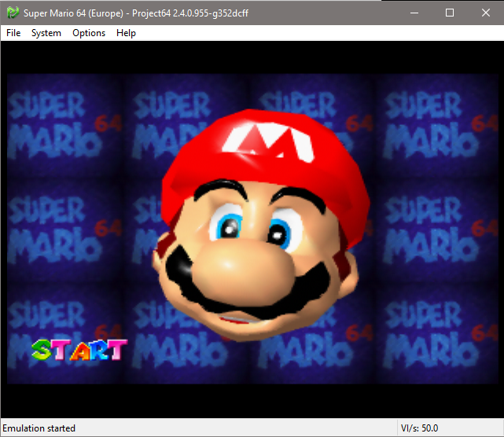Close the Project64 window
Viewport: 504px width, 437px height.
coord(486,13)
